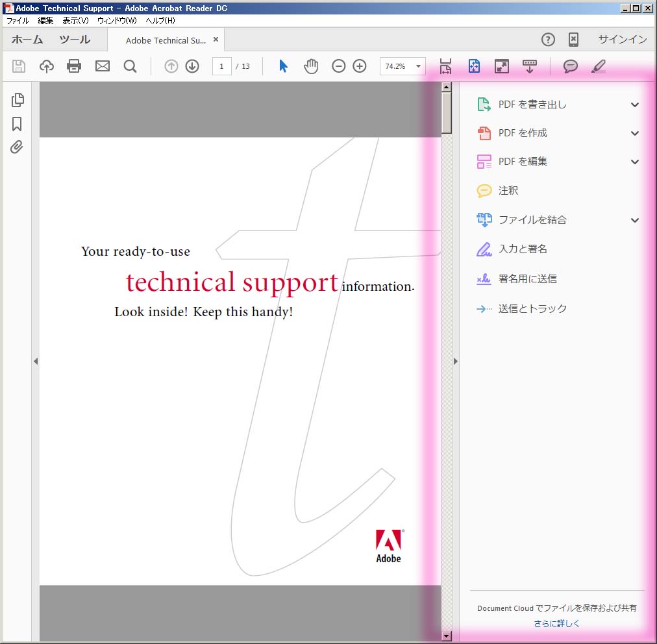Screen dimensions: 657x644
Task: Click scrollbar up arrow
Action: [x=446, y=87]
